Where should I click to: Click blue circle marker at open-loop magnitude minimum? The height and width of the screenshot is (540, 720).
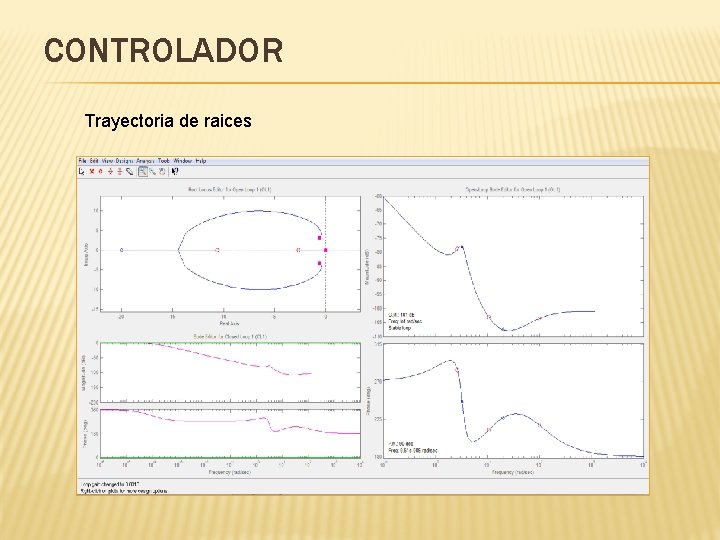click(x=503, y=329)
